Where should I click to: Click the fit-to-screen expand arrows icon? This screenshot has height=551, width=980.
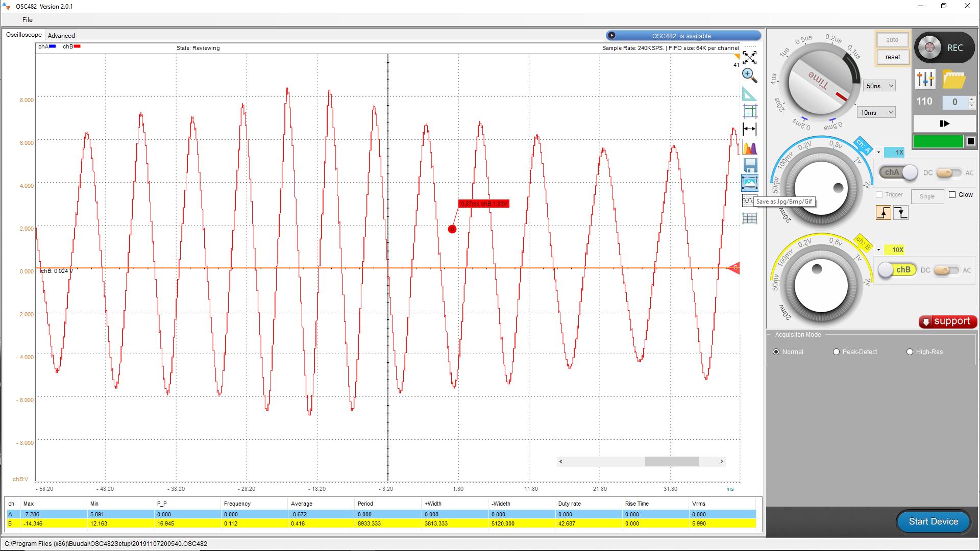pyautogui.click(x=749, y=57)
